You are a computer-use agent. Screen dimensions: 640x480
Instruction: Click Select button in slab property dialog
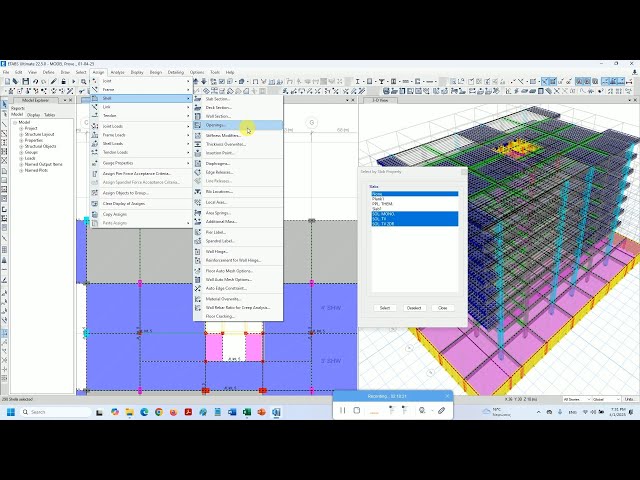click(385, 308)
